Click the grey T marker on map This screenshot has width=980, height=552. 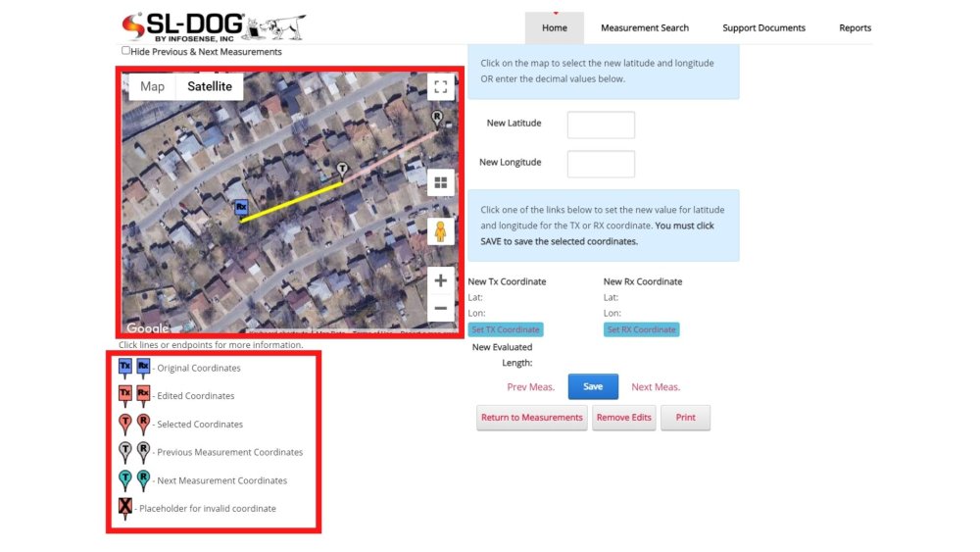[342, 170]
